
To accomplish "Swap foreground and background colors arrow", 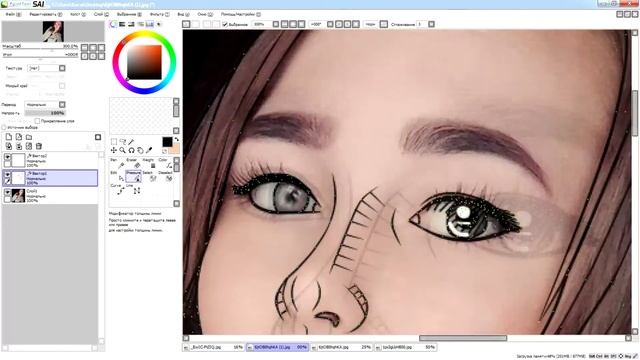I will pos(177,140).
